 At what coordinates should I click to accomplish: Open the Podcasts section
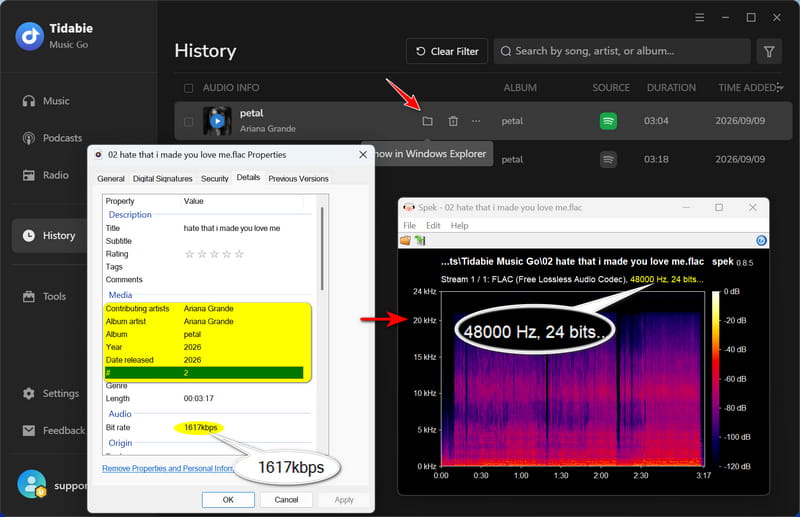pyautogui.click(x=52, y=138)
